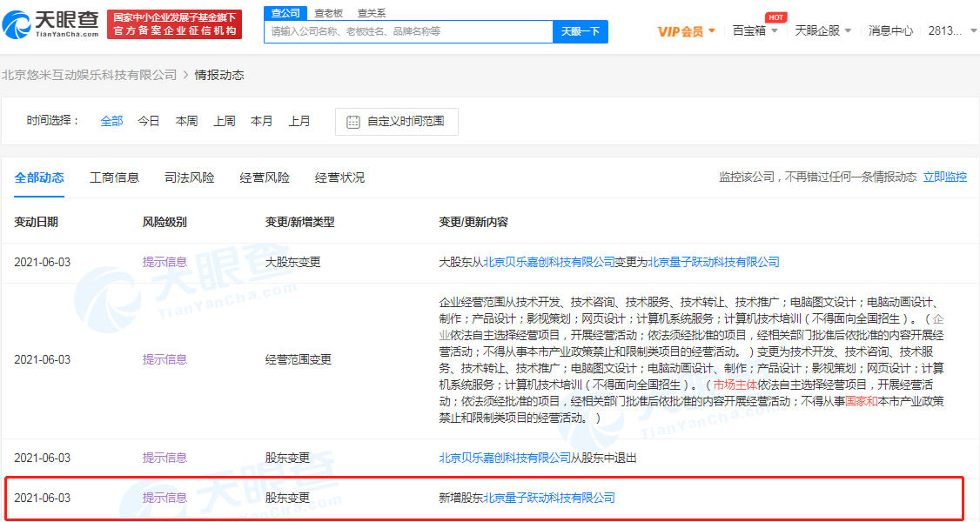
Task: Open 消息中心
Action: click(890, 30)
